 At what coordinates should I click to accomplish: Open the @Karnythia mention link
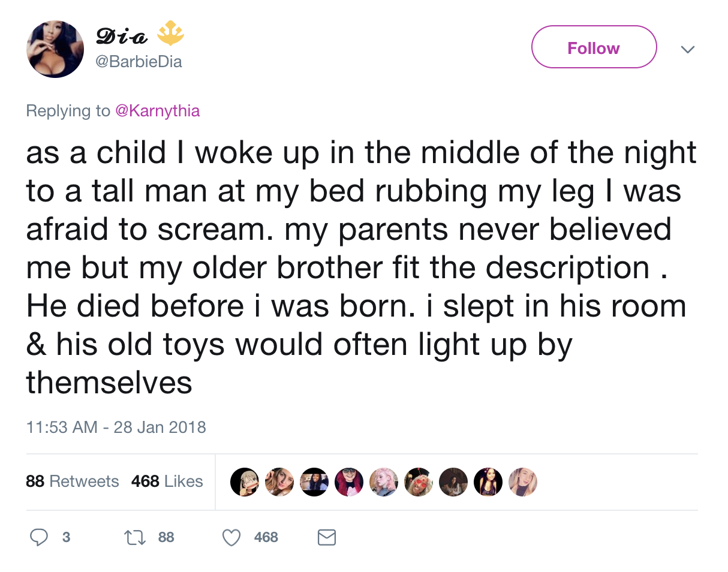coord(158,111)
